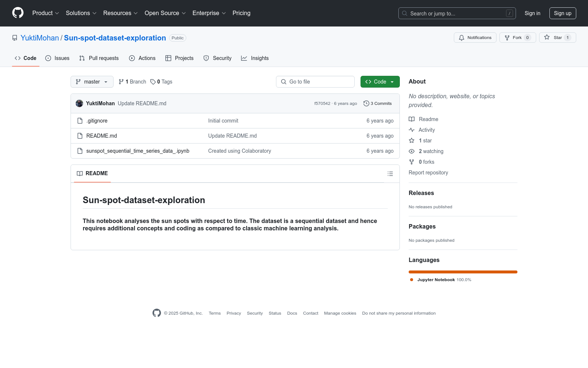Click the eye icon beside 2 watching

pyautogui.click(x=412, y=151)
